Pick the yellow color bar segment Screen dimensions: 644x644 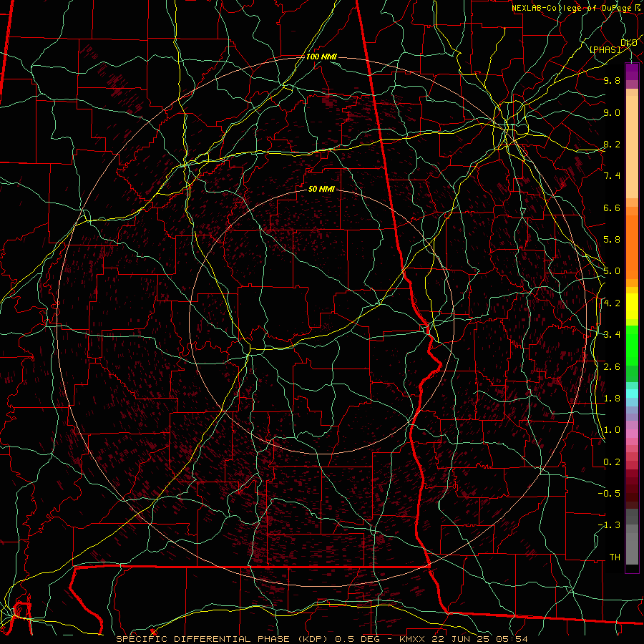pyautogui.click(x=632, y=306)
